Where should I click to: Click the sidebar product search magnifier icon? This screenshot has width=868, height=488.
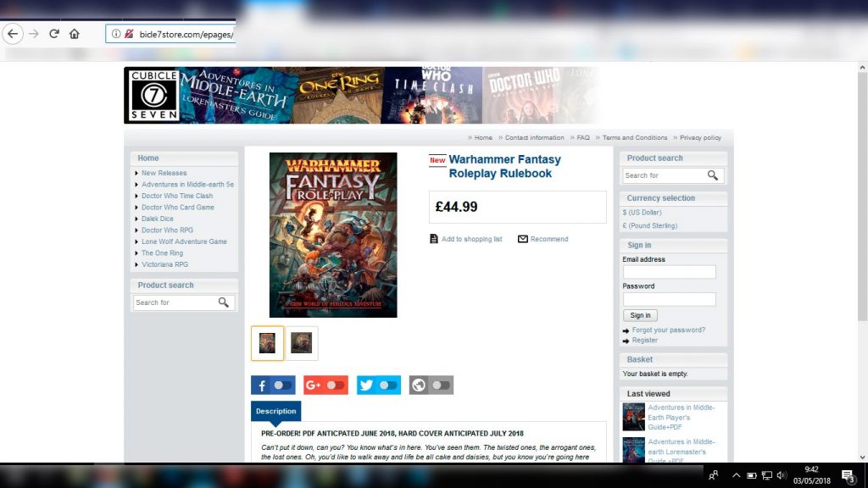pos(224,302)
